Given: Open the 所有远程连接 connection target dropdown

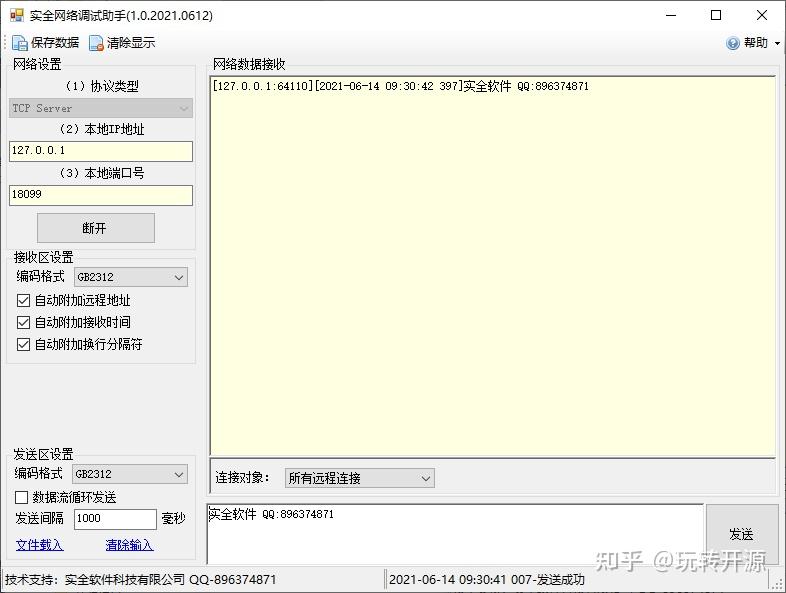Looking at the screenshot, I should 359,478.
